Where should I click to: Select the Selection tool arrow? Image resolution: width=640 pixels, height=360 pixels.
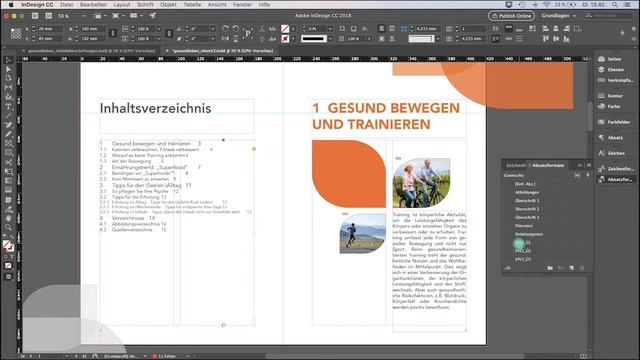coord(8,60)
